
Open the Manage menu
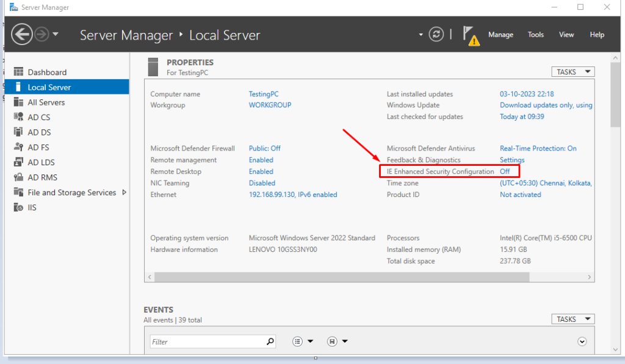(x=500, y=35)
